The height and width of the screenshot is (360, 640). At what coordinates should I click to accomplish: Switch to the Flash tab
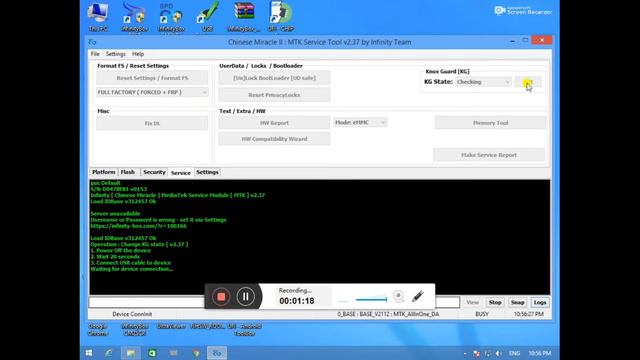click(x=128, y=172)
